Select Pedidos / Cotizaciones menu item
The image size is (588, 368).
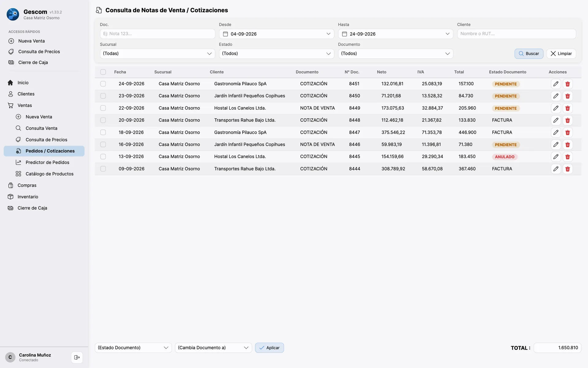point(44,151)
